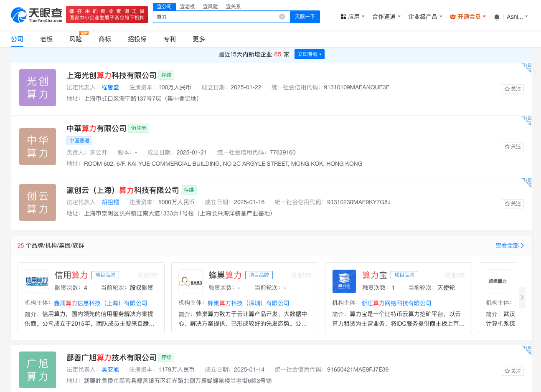The height and width of the screenshot is (392, 541).
Task: Click the 立即查看 button
Action: (310, 54)
